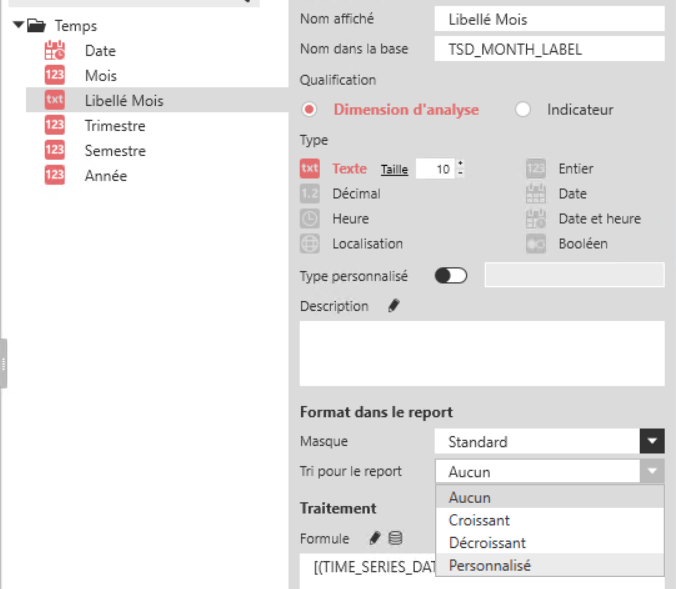Select the Entier type icon

tap(537, 169)
